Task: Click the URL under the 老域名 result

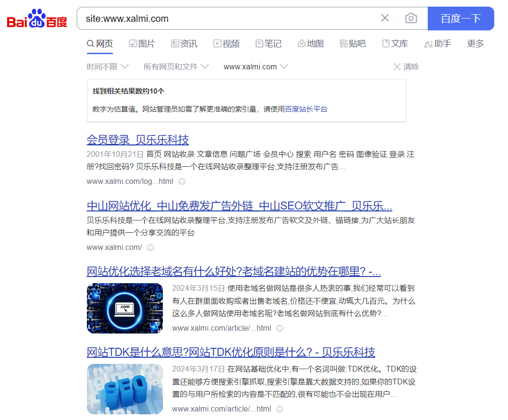Action: pos(221,328)
